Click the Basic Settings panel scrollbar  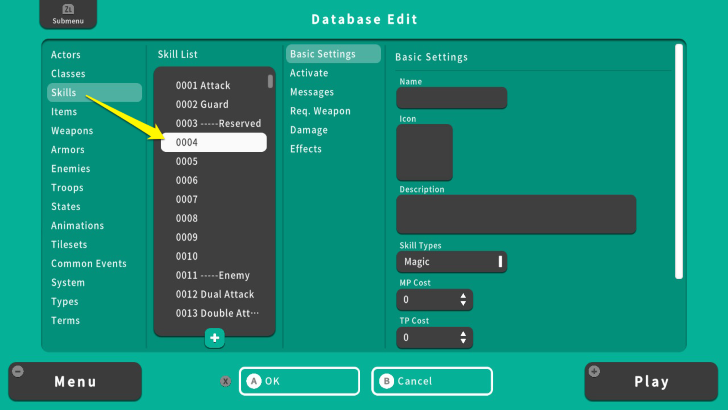tap(679, 162)
